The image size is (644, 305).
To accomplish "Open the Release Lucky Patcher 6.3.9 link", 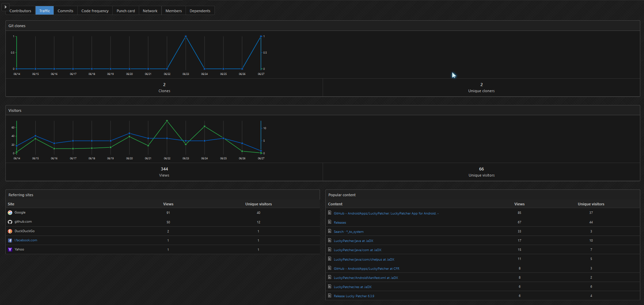I will (354, 296).
